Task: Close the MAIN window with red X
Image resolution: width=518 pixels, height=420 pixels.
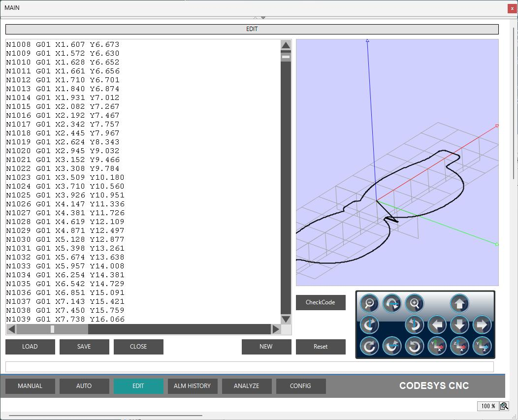Action: 512,8
